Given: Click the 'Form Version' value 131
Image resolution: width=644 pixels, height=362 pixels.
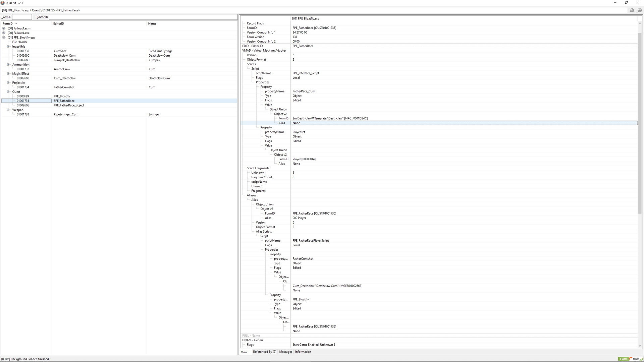Looking at the screenshot, I should [x=294, y=37].
